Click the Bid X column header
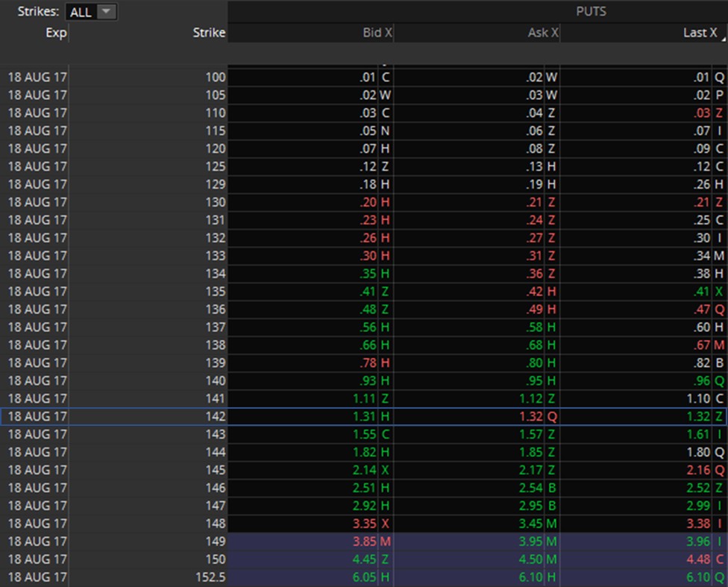The width and height of the screenshot is (728, 587). coord(377,33)
